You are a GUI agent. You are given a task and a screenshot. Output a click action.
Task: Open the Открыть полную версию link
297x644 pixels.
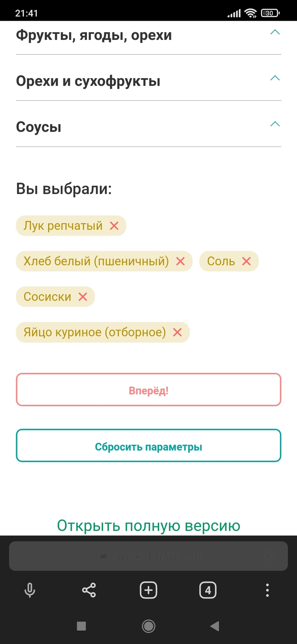pos(148,526)
